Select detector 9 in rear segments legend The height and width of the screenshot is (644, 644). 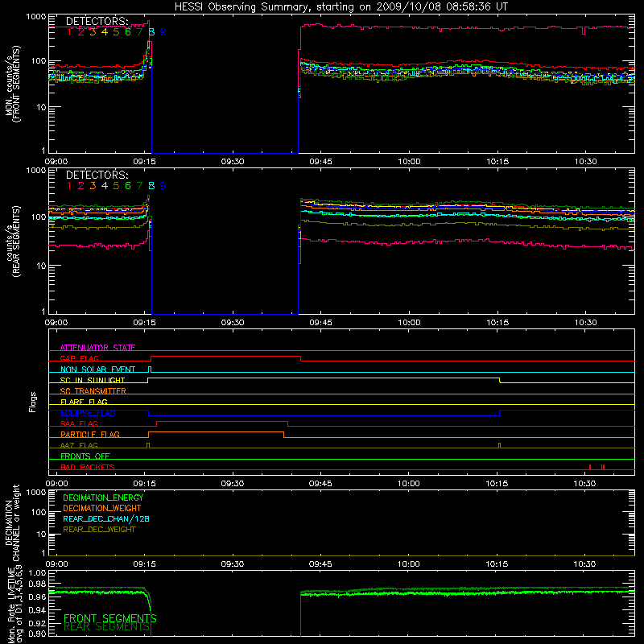[163, 186]
